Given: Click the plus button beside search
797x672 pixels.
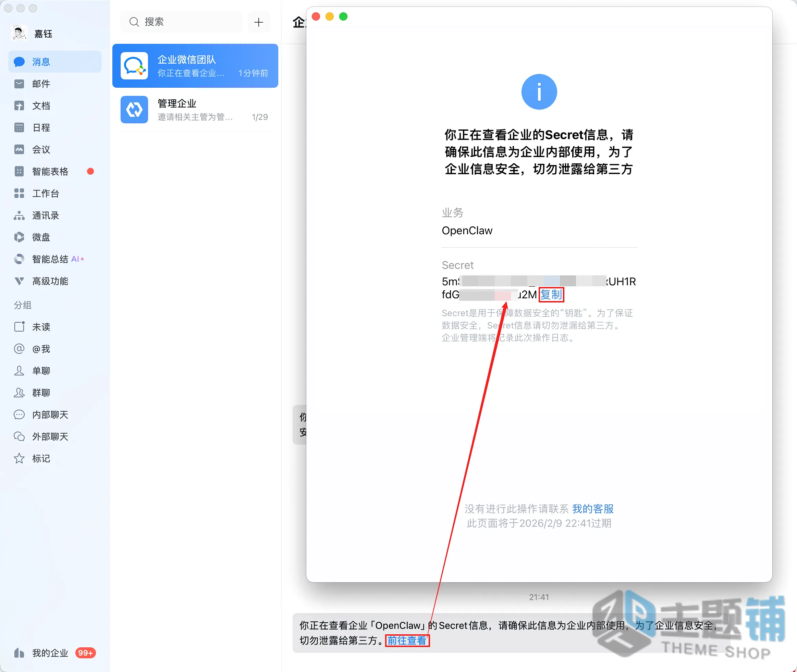Looking at the screenshot, I should coord(259,22).
